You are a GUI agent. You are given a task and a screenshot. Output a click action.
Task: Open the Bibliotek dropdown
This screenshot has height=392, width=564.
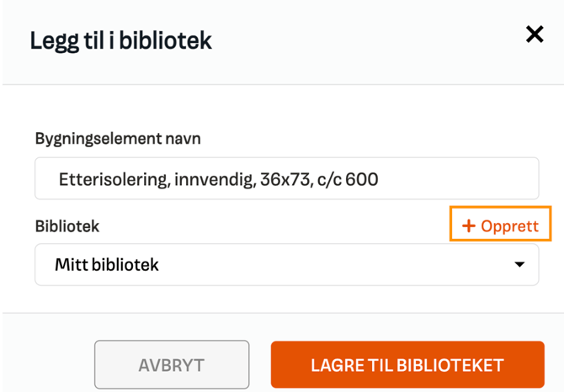click(286, 265)
